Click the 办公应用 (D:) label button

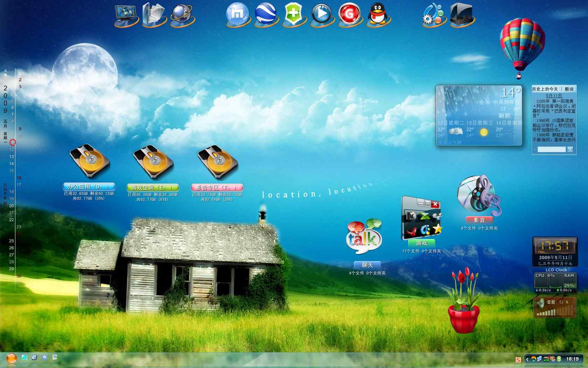coord(89,187)
